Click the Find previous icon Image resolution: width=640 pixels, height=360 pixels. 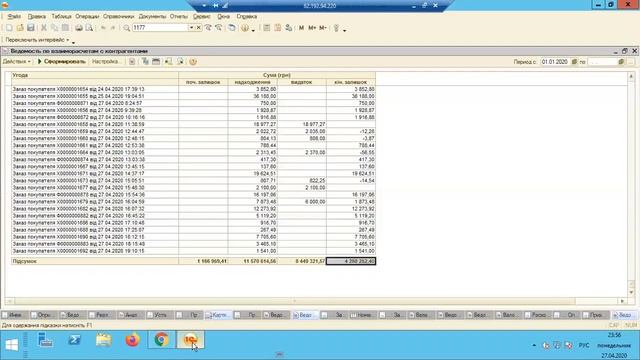point(219,28)
